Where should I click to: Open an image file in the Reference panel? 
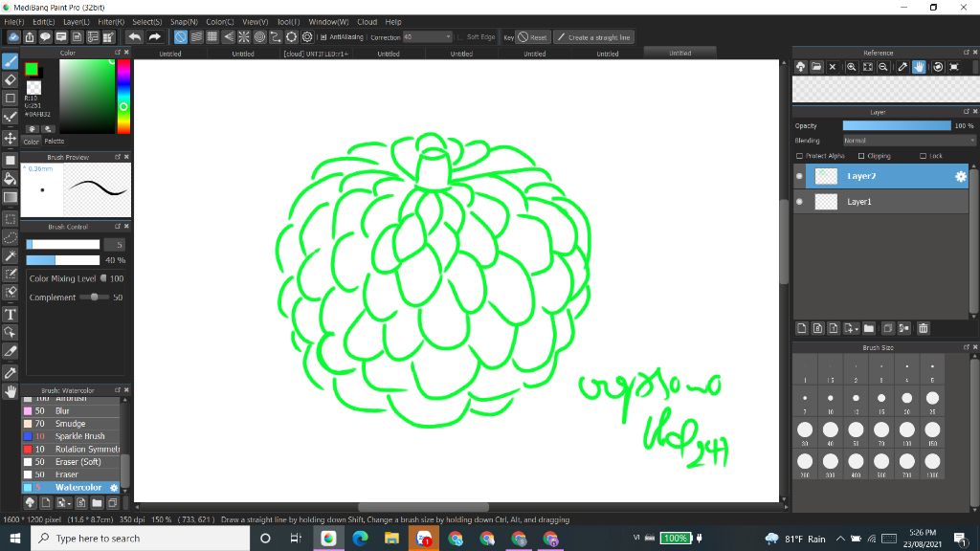[816, 67]
